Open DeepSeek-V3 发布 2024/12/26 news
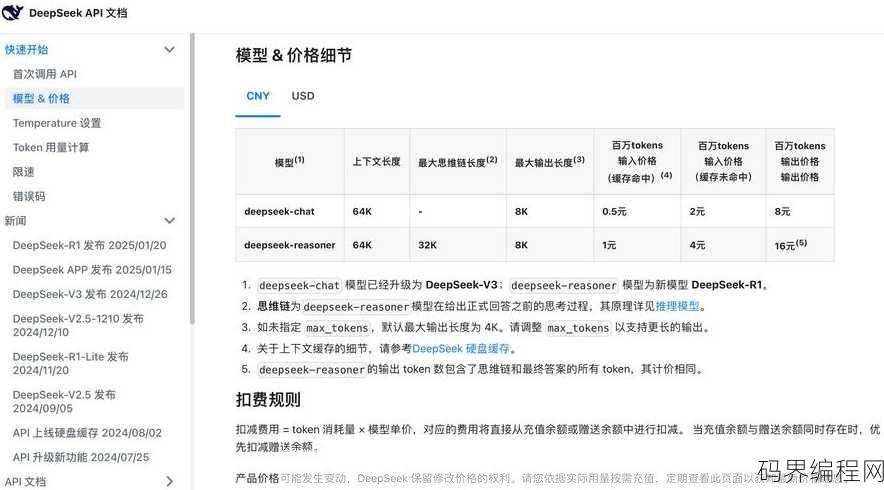The image size is (884, 490). (90, 294)
